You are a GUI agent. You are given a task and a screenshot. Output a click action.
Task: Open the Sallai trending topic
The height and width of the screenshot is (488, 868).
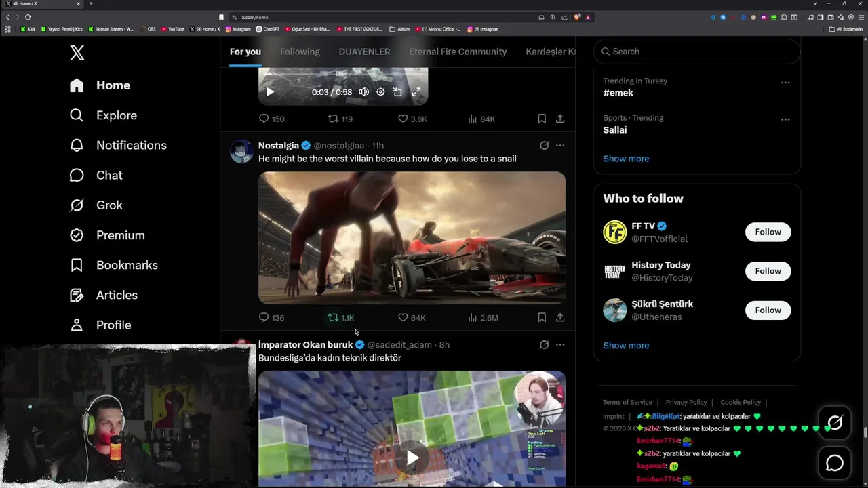point(615,130)
